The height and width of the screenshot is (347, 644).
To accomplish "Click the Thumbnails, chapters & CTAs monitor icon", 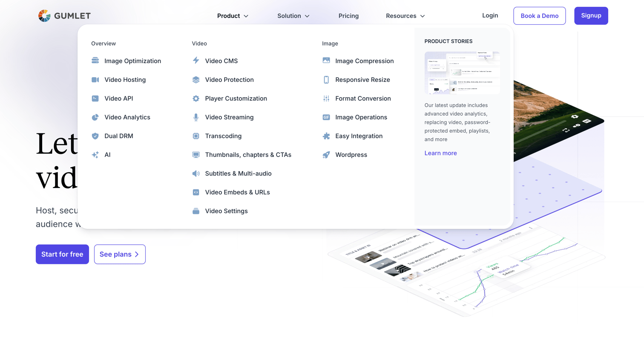I will pyautogui.click(x=196, y=155).
